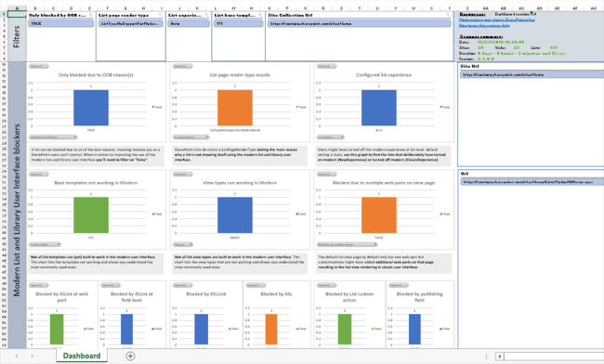The width and height of the screenshot is (604, 364).
Task: Select column header AG
Action: tap(593, 8)
